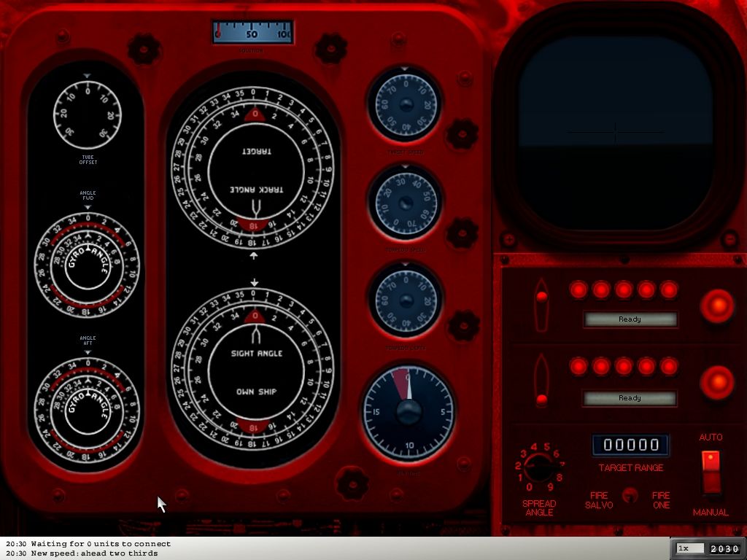Click the Angle AFT gyro angle dial
Viewport: 747px width, 560px height.
[88, 410]
